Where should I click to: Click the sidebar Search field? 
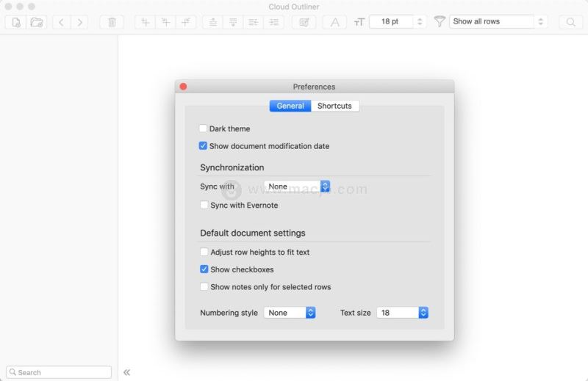[x=59, y=372]
